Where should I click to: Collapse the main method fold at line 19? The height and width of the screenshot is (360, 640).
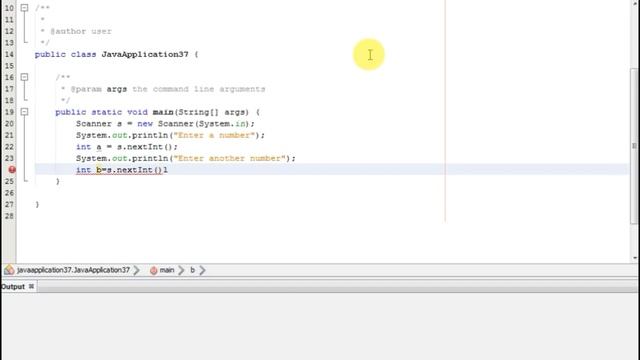pos(24,112)
